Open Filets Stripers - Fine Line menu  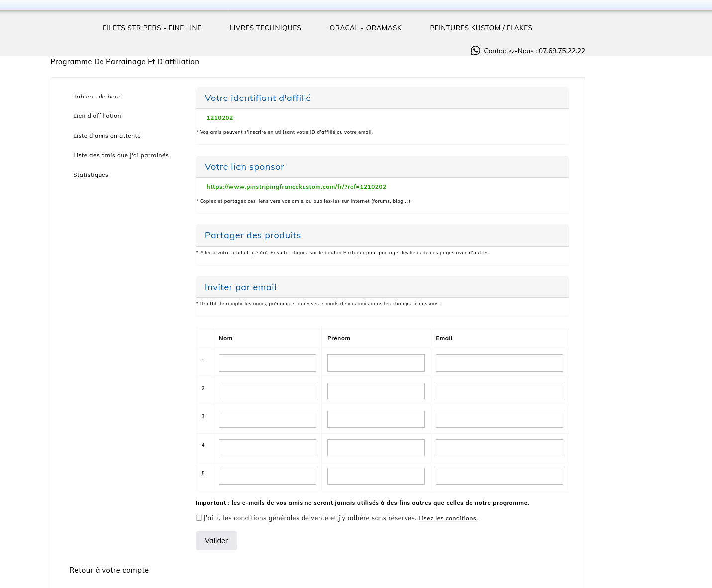tap(152, 28)
